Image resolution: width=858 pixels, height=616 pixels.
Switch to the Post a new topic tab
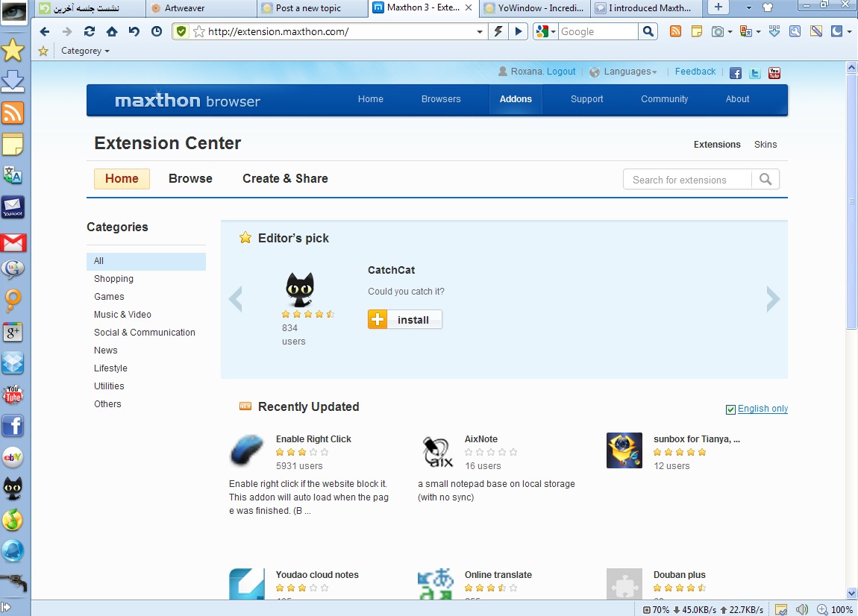pyautogui.click(x=313, y=8)
